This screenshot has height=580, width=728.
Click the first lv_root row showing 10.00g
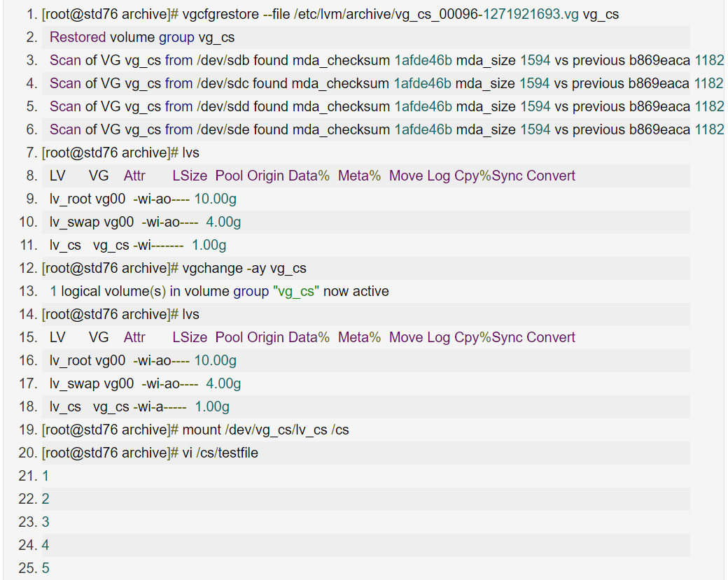143,199
